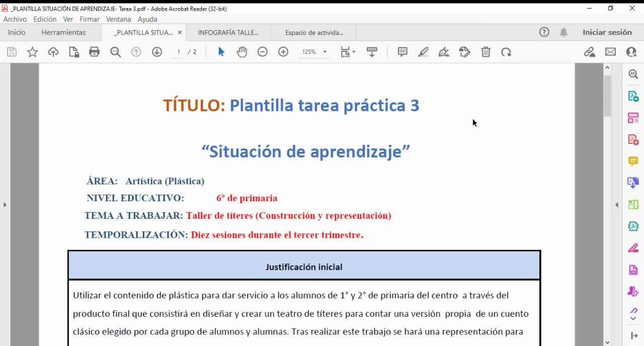Viewport: 644px width, 346px height.
Task: Open the Ayuda menu
Action: pos(147,19)
